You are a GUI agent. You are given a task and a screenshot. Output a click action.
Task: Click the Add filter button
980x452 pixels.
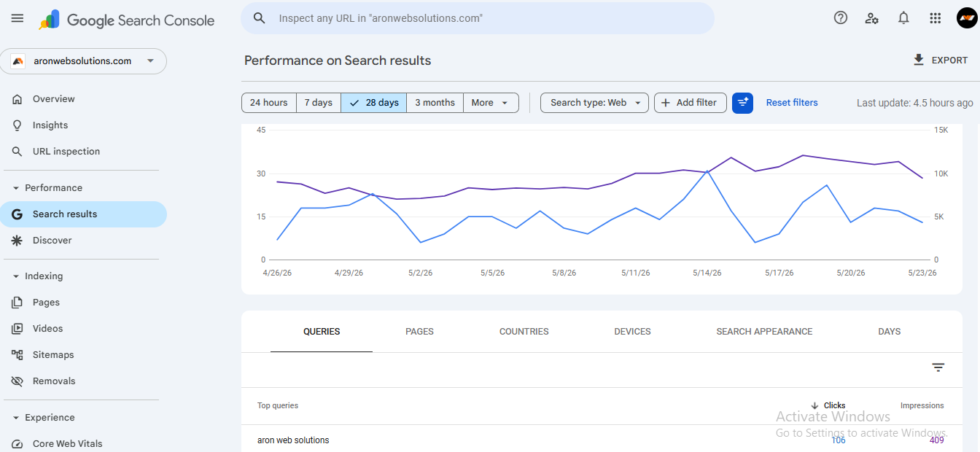coord(691,103)
